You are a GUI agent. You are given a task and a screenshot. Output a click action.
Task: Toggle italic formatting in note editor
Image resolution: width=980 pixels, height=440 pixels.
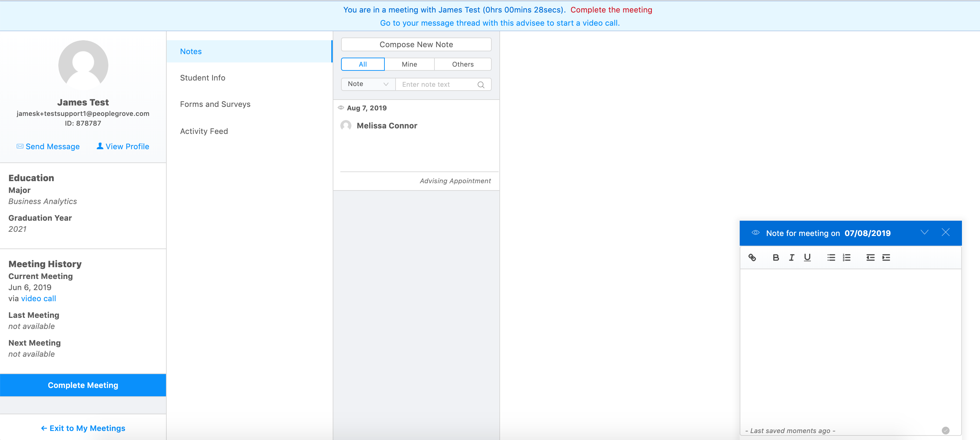pyautogui.click(x=791, y=257)
